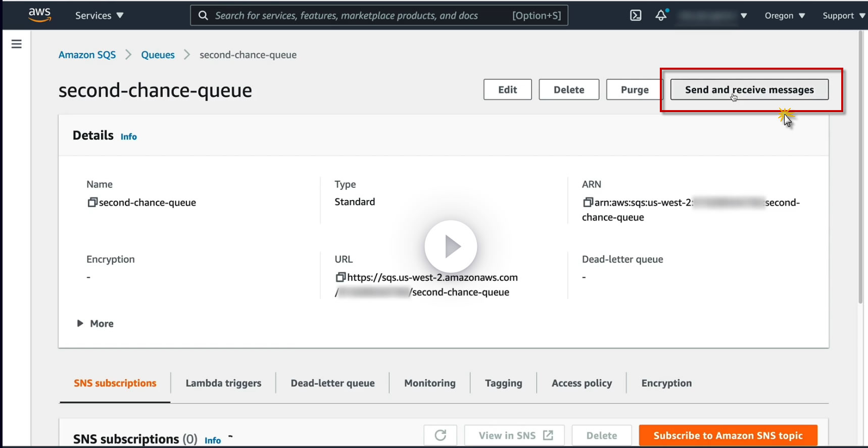This screenshot has height=448, width=868.
Task: Refresh the SNS subscriptions list
Action: (x=441, y=435)
